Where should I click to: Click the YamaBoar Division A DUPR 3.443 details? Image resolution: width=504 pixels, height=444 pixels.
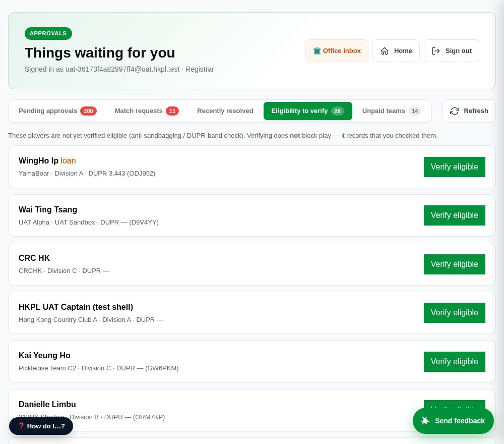point(87,174)
